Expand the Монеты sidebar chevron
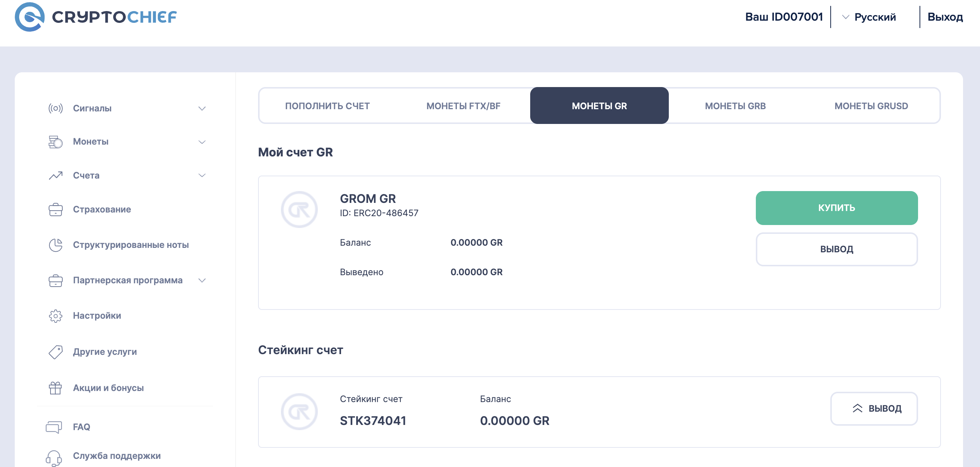The width and height of the screenshot is (980, 467). [202, 142]
